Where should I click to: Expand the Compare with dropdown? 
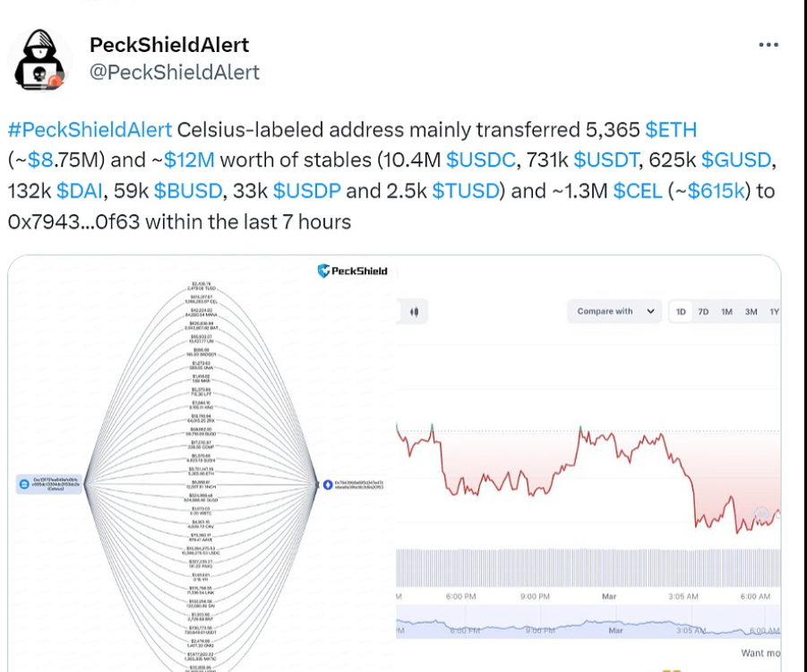[x=614, y=312]
